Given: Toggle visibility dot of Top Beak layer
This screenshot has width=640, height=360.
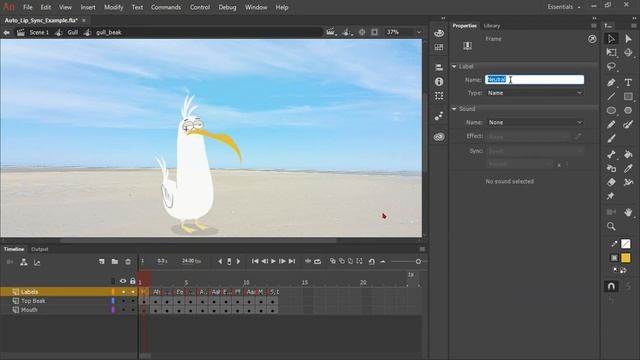Looking at the screenshot, I should (x=124, y=301).
